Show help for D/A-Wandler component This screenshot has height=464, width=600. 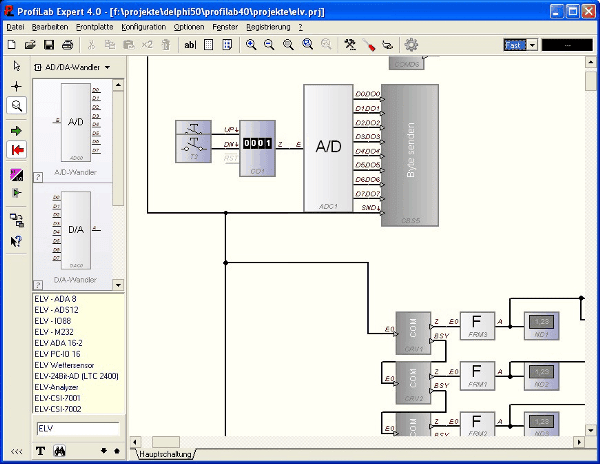click(38, 285)
